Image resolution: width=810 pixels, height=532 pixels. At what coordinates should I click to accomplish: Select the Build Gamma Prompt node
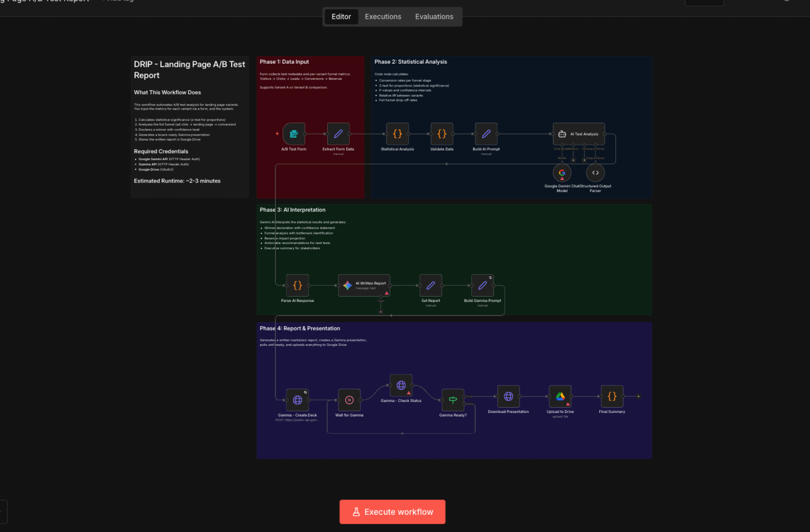point(482,285)
